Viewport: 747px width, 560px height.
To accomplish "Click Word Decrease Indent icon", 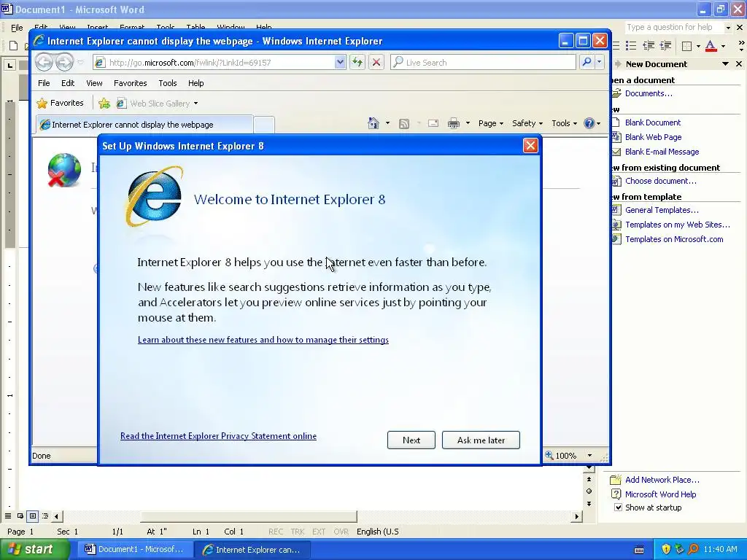I will click(x=649, y=46).
